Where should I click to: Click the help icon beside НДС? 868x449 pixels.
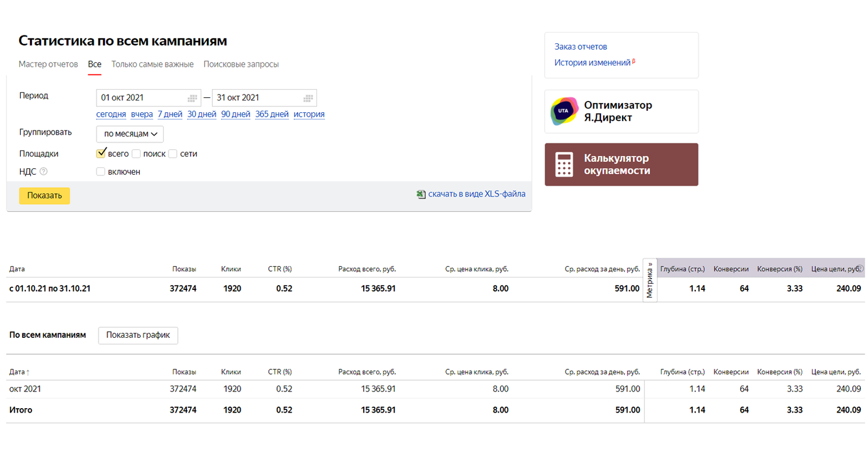(43, 172)
